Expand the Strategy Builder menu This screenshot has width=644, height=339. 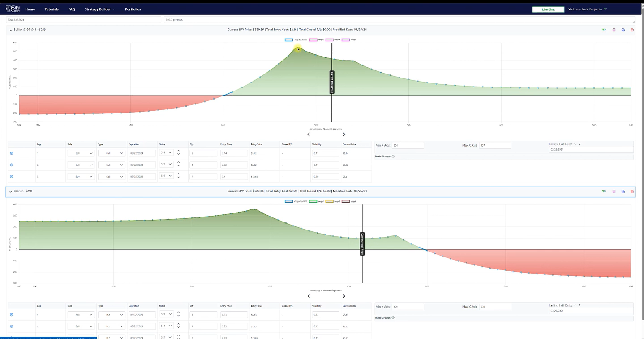pyautogui.click(x=99, y=9)
